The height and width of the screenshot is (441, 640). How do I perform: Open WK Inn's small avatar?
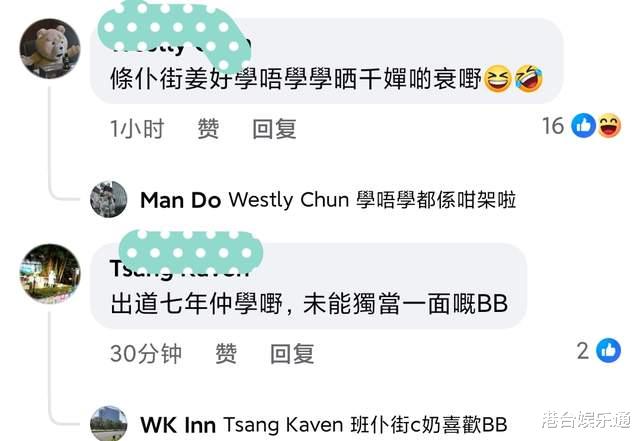click(109, 423)
